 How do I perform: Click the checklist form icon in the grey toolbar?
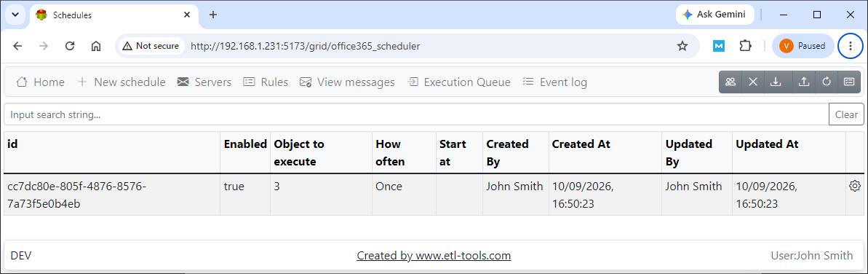(849, 82)
